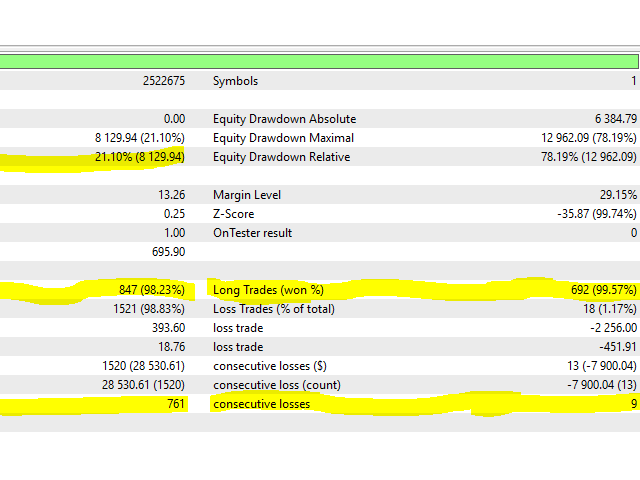Select the value 18.76
The image size is (640, 480).
pyautogui.click(x=171, y=347)
